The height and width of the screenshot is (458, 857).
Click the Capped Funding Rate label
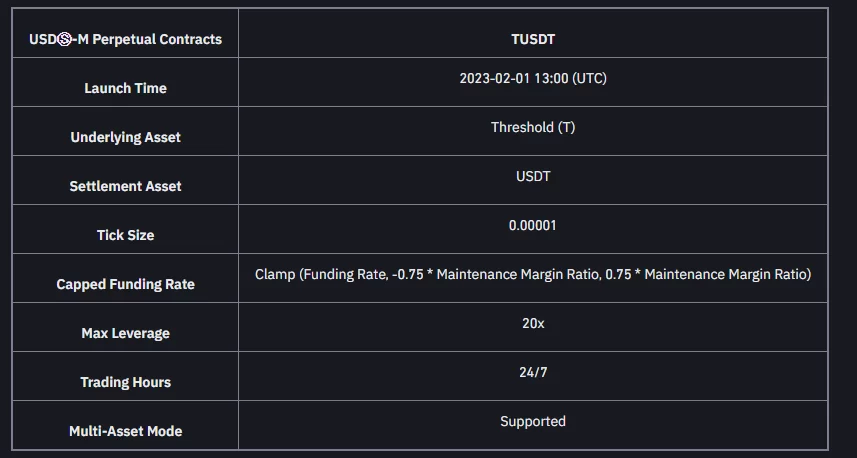pyautogui.click(x=125, y=284)
